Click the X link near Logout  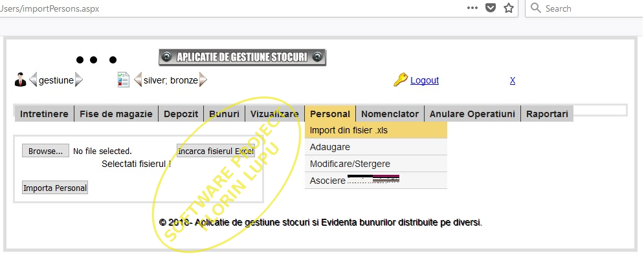coord(513,80)
